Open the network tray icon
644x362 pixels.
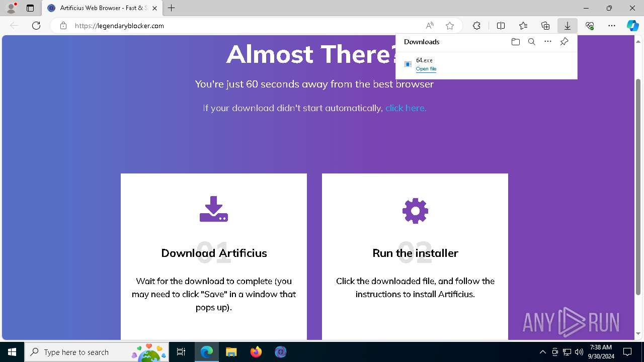[x=567, y=352]
